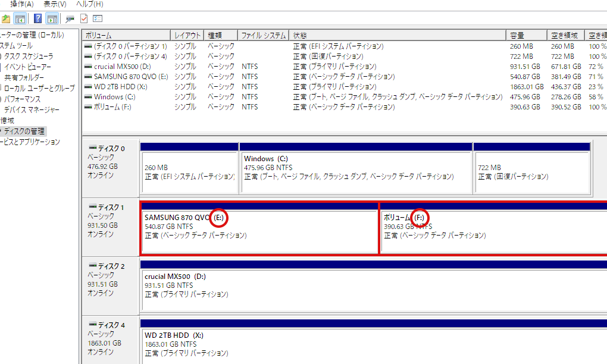Viewport: 607px width, 364px height.
Task: Select イベント ビューアー in the tree
Action: [x=27, y=67]
